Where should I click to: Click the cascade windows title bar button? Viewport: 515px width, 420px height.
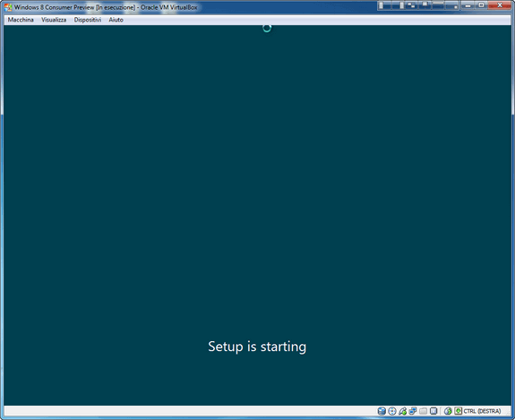coord(411,5)
